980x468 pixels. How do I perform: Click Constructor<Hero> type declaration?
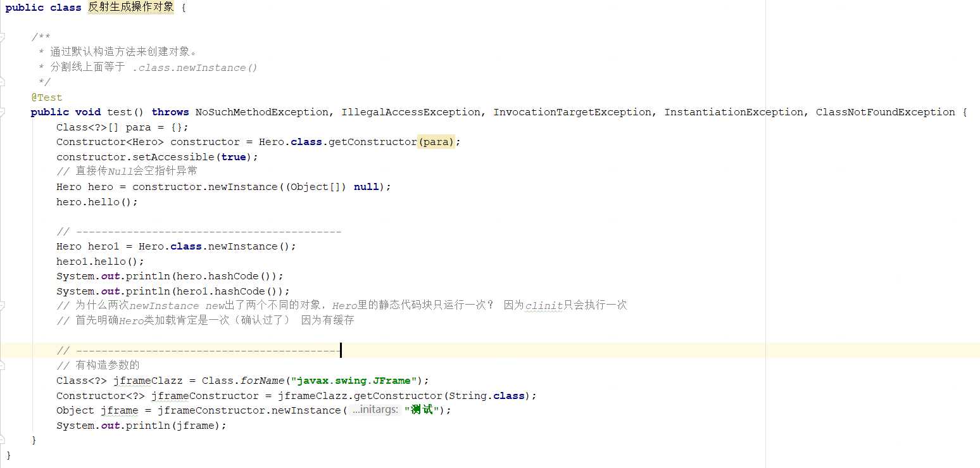(x=110, y=142)
